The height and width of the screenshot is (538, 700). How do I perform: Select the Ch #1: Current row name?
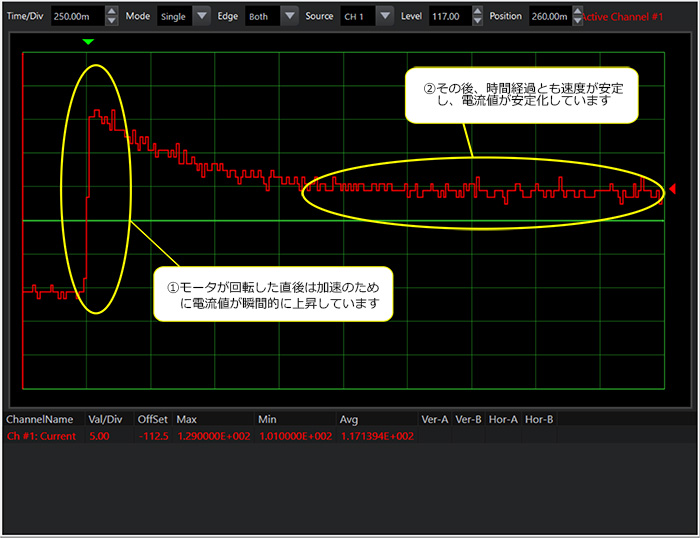pos(42,436)
